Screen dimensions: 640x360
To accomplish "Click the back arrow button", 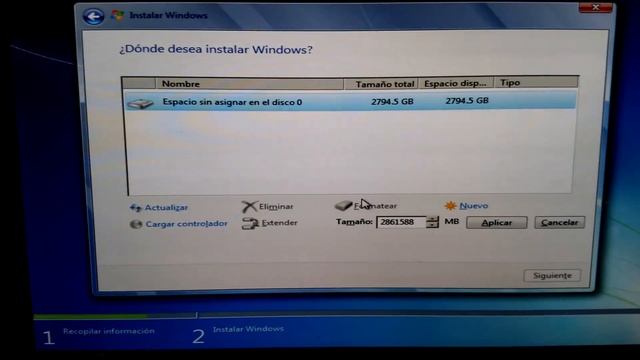I will (x=93, y=16).
